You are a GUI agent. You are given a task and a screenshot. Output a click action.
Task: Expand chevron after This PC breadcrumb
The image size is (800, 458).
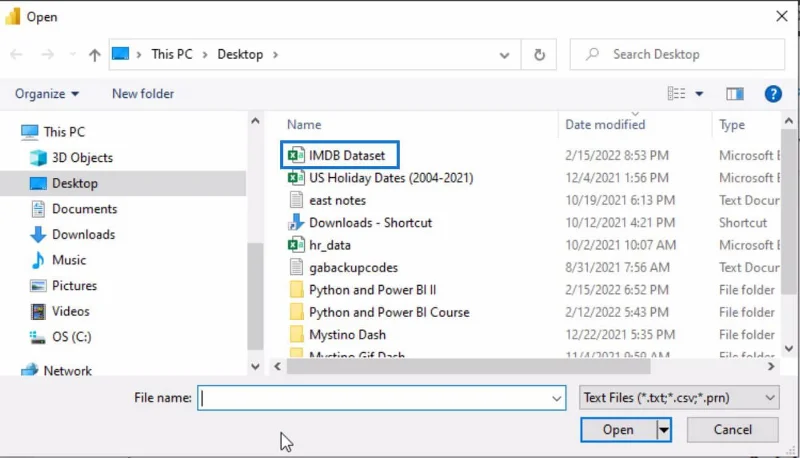tap(205, 55)
